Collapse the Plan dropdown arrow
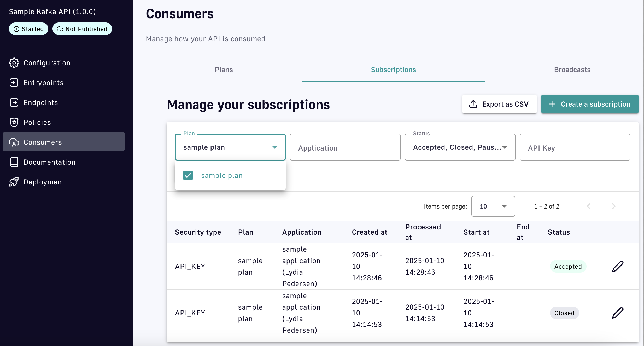The image size is (644, 346). point(274,147)
